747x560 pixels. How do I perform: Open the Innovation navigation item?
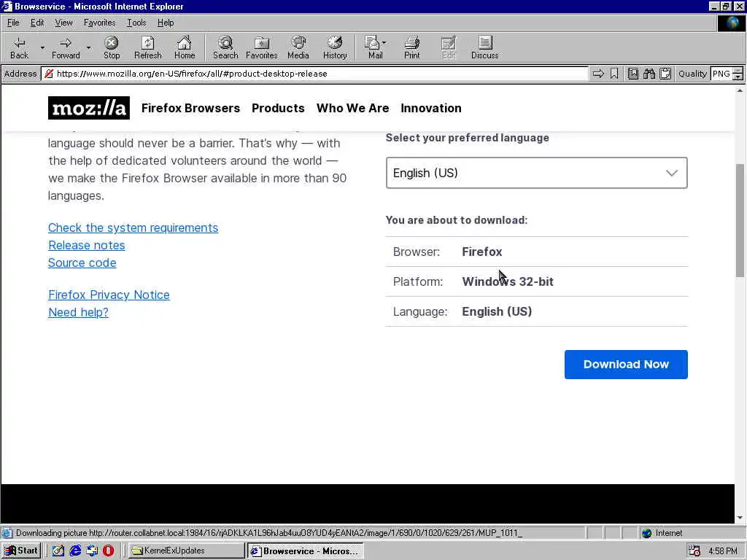(x=431, y=108)
